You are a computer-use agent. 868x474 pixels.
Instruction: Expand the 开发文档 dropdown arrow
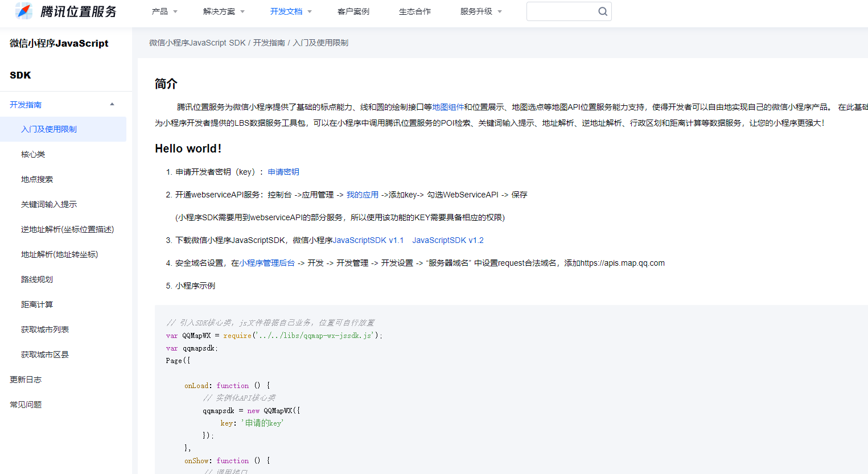tap(310, 11)
